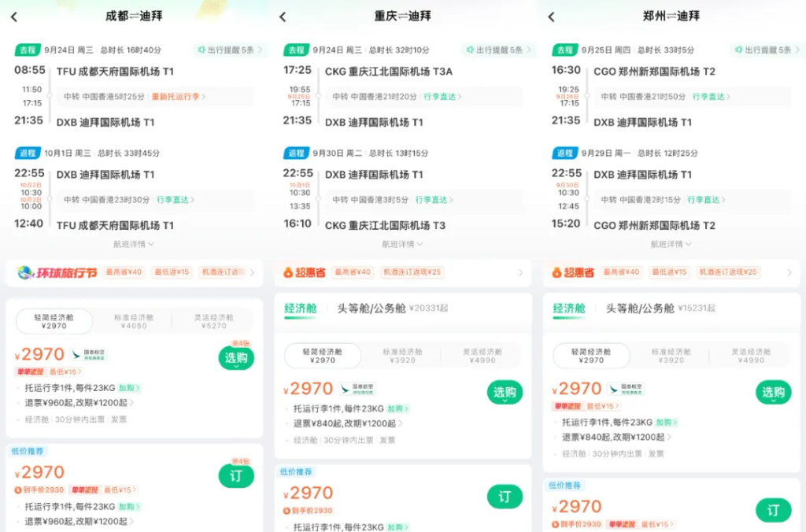Open 行李直达 for 中国香港3时5分 transfer
The image size is (806, 532).
(434, 200)
